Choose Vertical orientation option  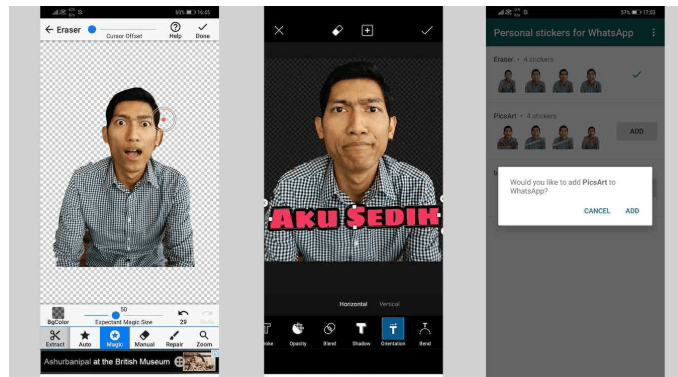pos(389,304)
